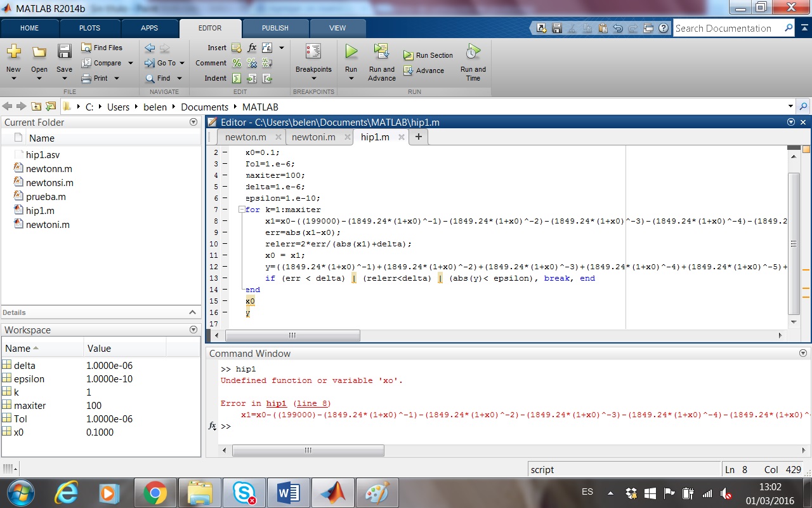Click the fx insert function icon

[252, 48]
